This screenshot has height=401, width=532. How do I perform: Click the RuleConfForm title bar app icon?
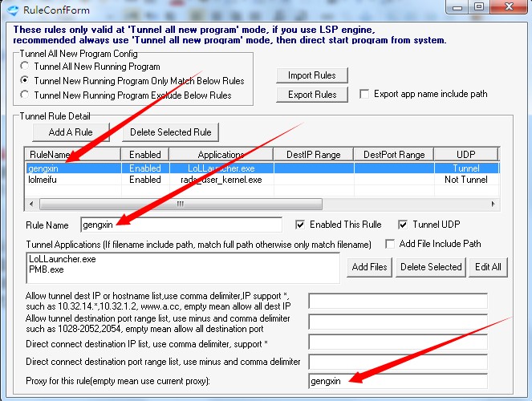click(x=13, y=10)
